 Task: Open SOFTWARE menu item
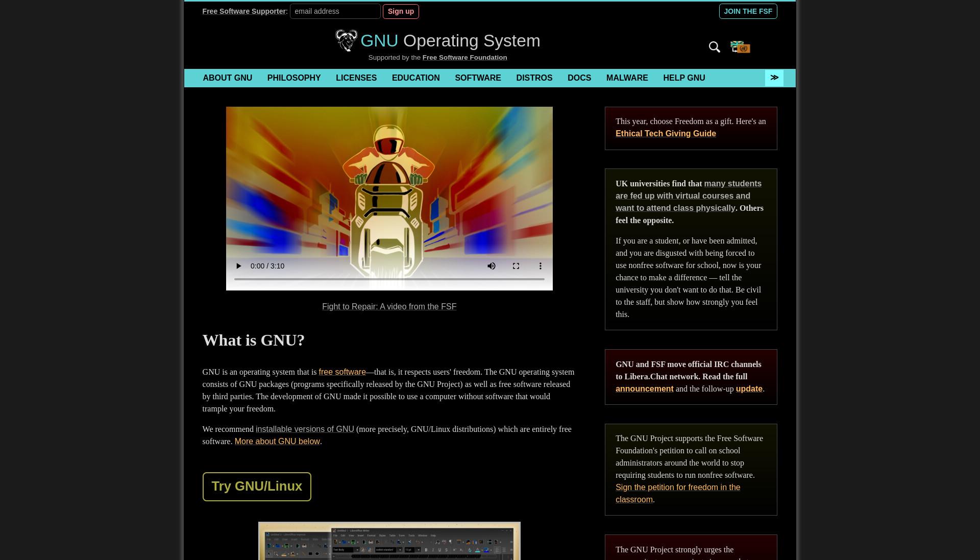(x=478, y=78)
